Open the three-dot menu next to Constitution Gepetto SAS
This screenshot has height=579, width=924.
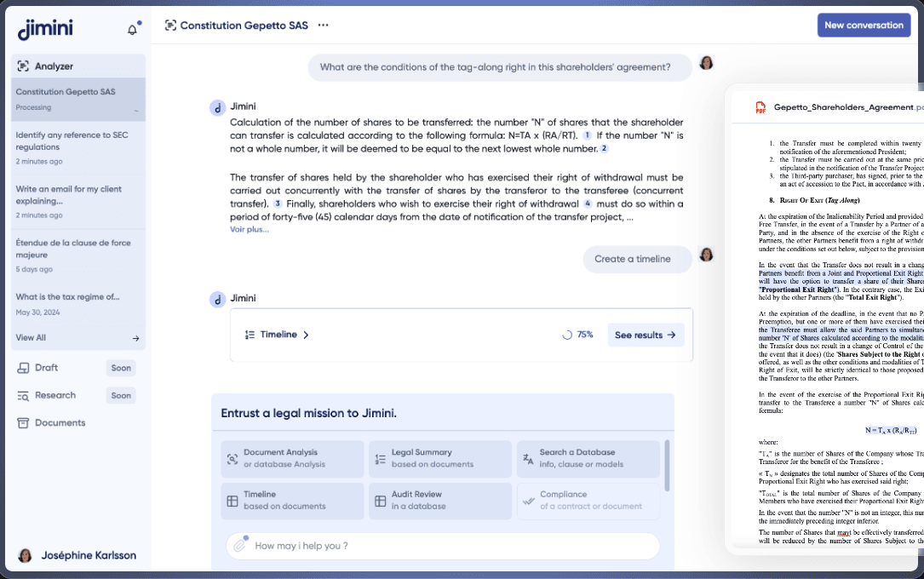[323, 25]
